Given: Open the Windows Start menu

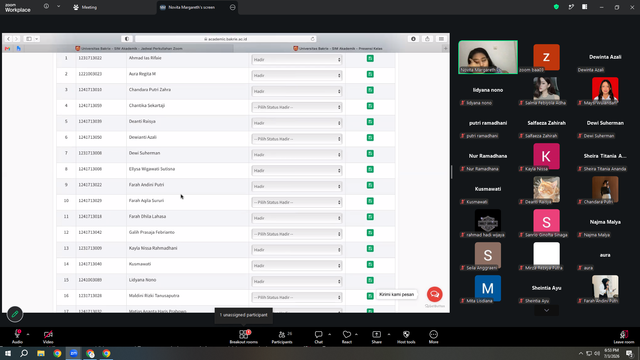Looking at the screenshot, I should click(8, 353).
